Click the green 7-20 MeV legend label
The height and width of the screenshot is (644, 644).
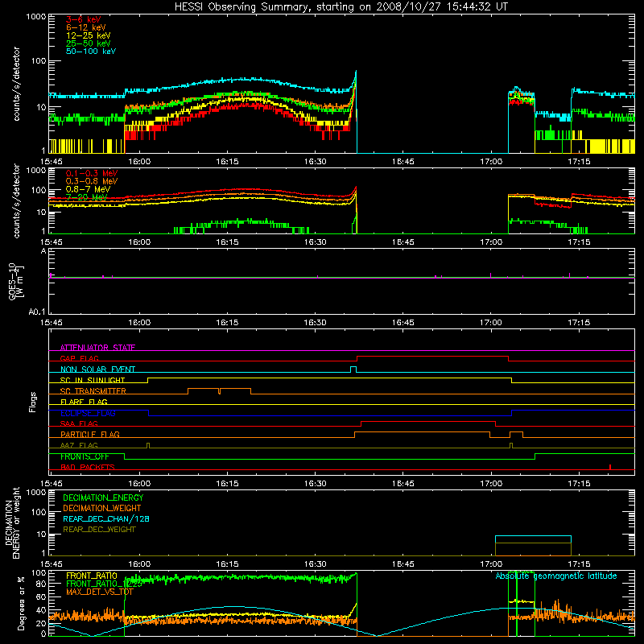86,197
